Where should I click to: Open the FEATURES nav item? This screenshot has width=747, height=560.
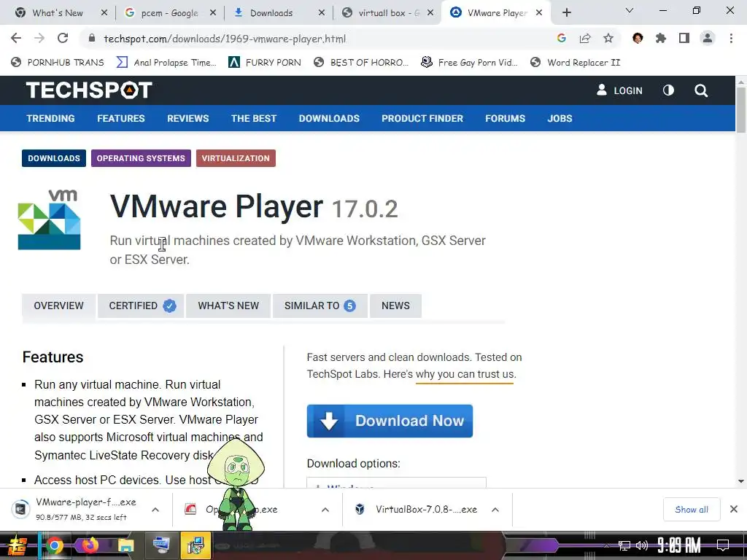pyautogui.click(x=121, y=118)
